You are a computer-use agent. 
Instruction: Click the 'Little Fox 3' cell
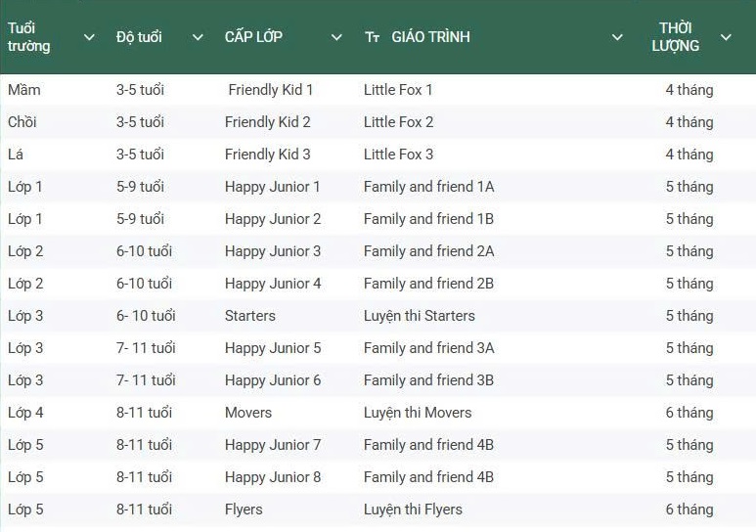click(x=399, y=155)
